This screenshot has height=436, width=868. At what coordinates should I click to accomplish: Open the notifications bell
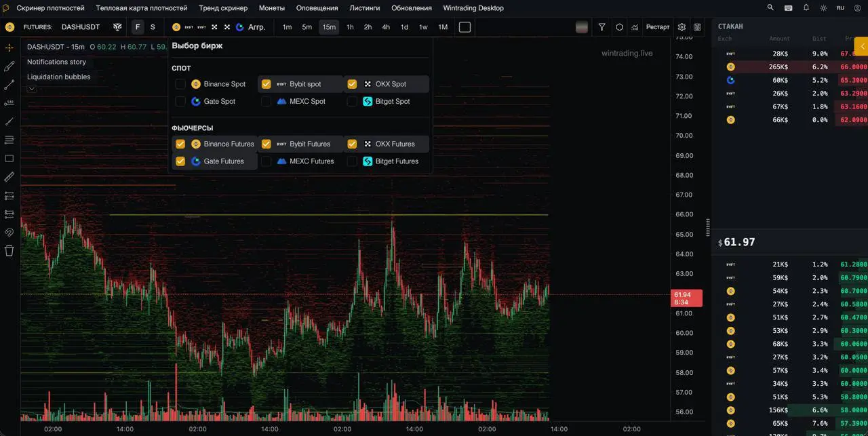click(806, 7)
